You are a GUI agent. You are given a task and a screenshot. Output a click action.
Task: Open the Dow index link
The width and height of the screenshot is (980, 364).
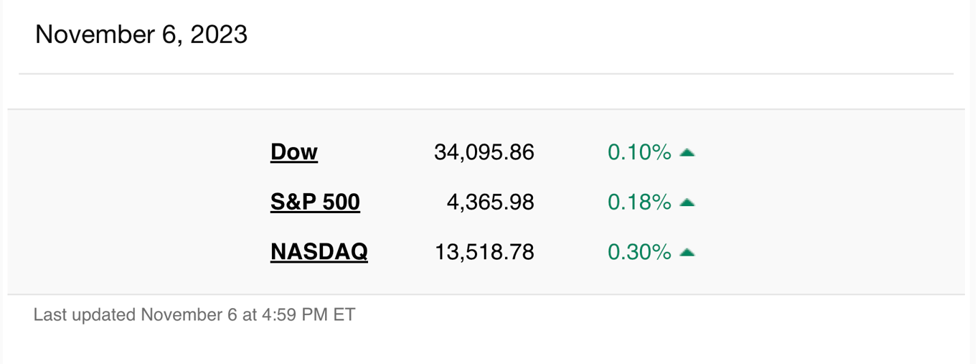tap(294, 152)
